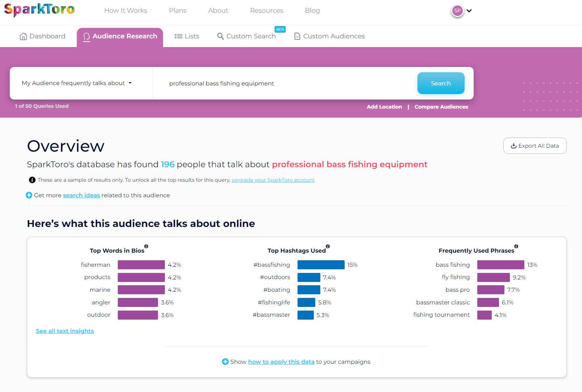Click the result count '196'
The height and width of the screenshot is (392, 582).
point(168,164)
